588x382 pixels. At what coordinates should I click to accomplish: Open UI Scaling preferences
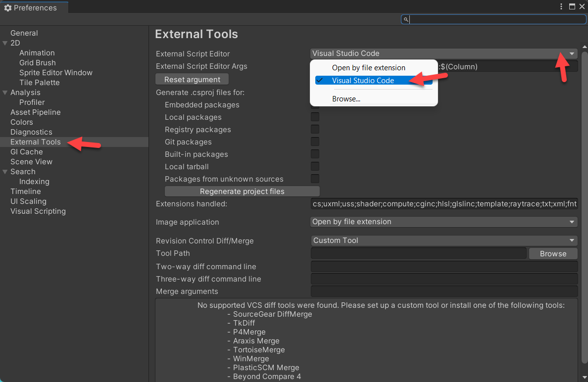coord(29,201)
